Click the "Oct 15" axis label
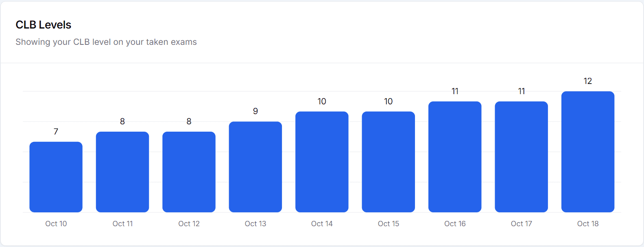 (389, 224)
